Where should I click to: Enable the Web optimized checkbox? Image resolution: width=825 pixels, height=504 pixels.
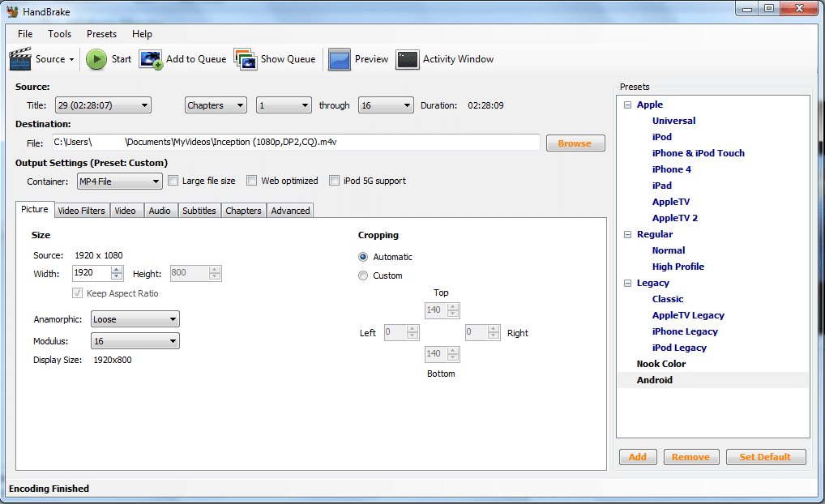tap(252, 181)
